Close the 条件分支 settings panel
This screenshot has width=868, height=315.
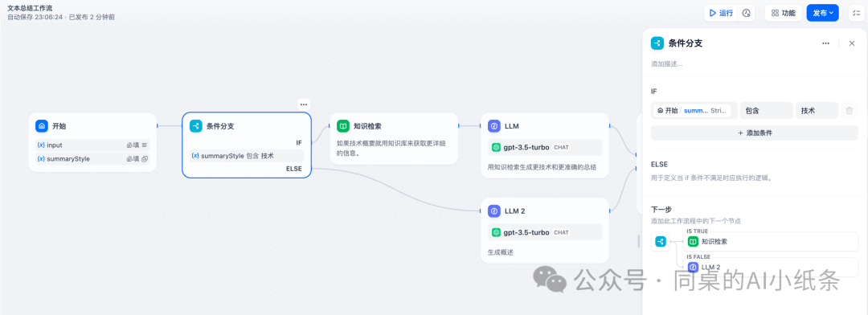[x=852, y=43]
